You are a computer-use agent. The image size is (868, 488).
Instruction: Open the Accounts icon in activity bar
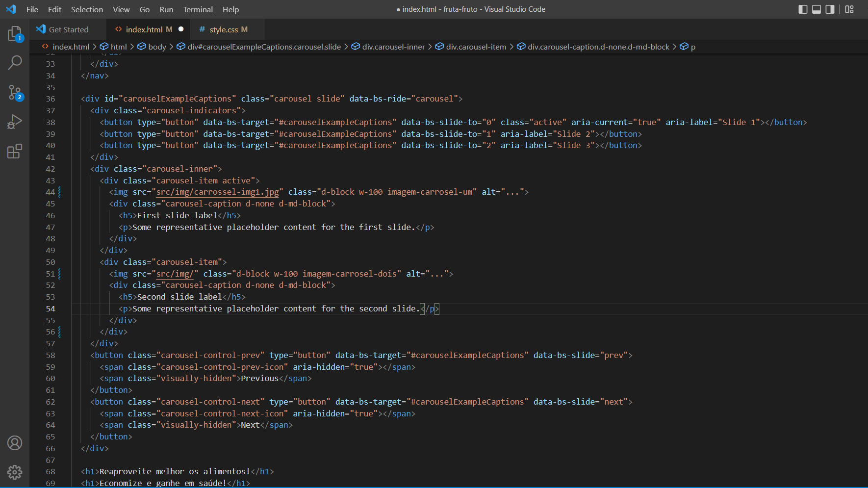click(x=15, y=443)
